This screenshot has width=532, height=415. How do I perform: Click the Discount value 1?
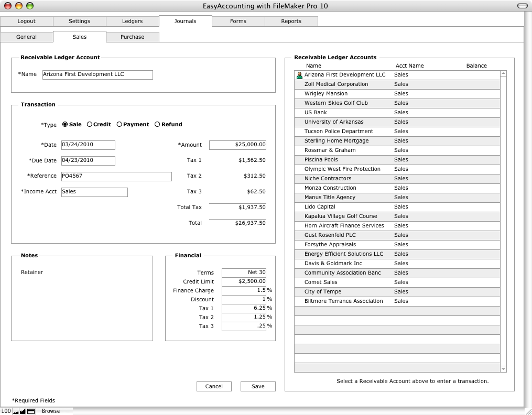click(x=244, y=299)
